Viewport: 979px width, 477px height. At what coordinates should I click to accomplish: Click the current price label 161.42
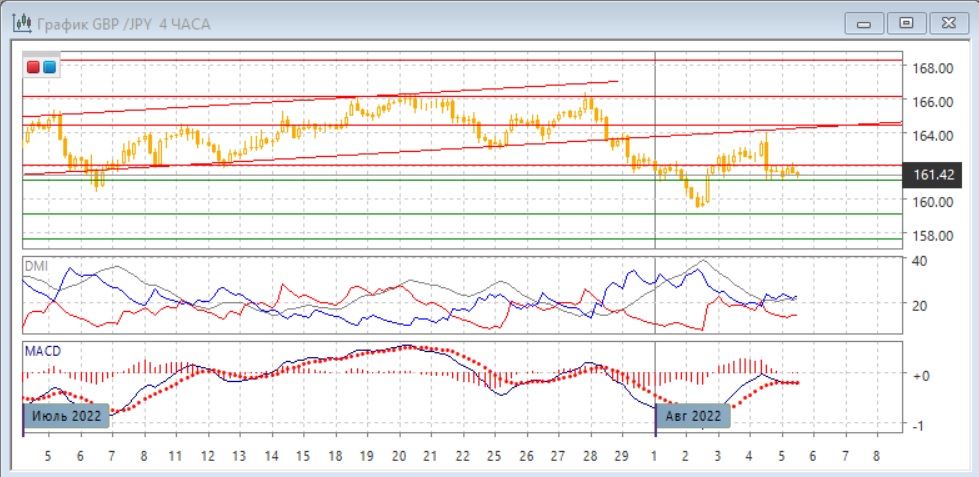click(932, 176)
